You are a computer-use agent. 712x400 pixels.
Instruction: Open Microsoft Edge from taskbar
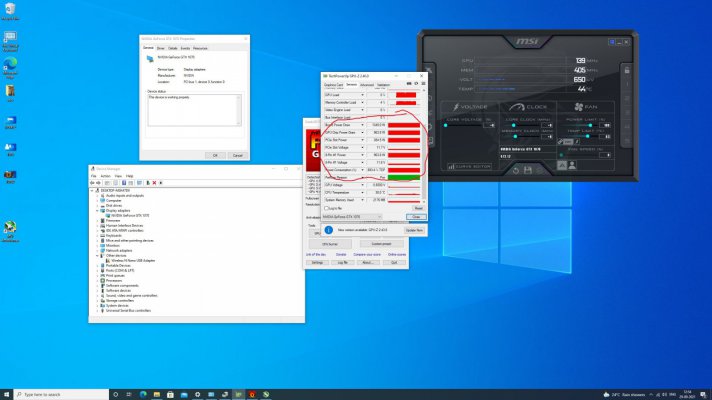143,394
